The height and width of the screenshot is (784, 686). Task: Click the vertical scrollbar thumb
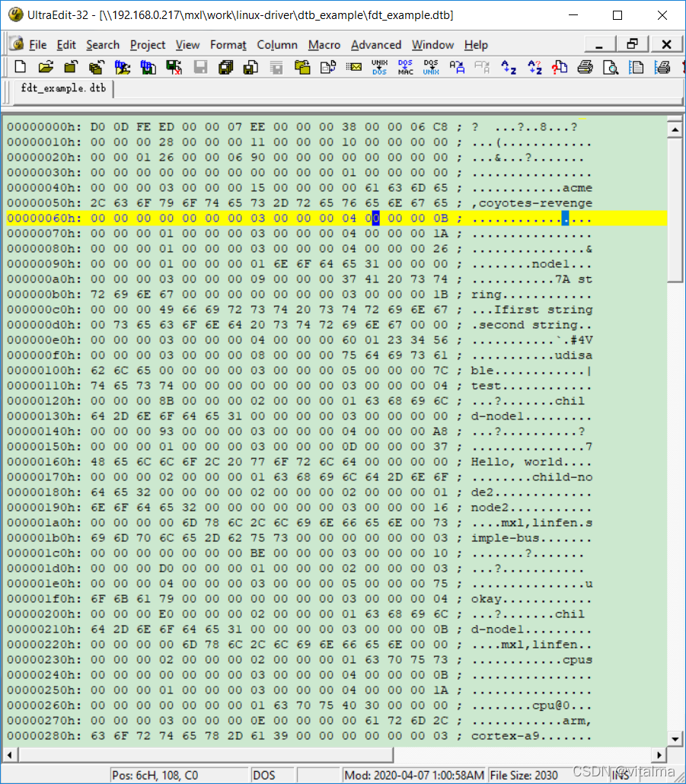click(x=675, y=210)
